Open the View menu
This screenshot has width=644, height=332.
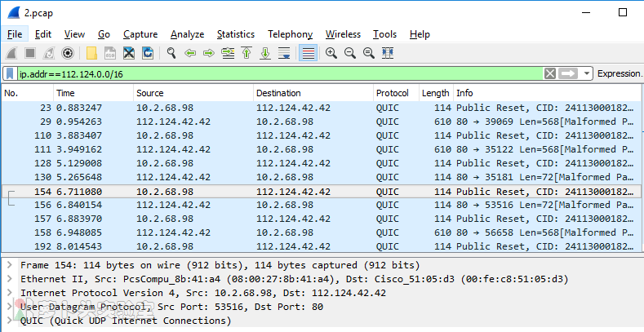[74, 34]
